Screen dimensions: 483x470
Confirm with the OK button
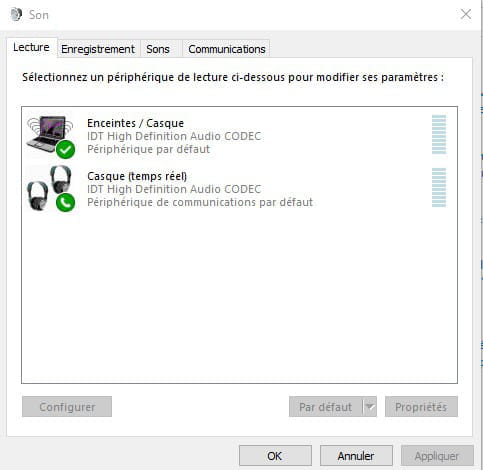pos(275,456)
